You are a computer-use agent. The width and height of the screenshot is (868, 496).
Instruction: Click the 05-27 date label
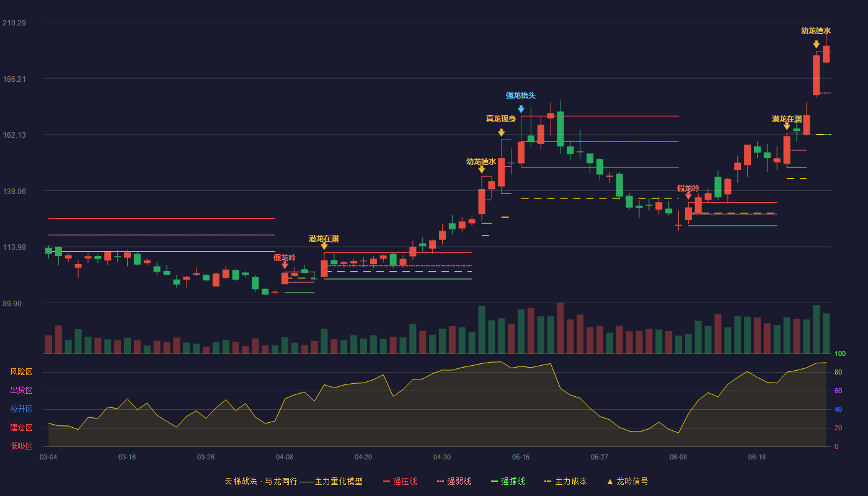pyautogui.click(x=600, y=457)
